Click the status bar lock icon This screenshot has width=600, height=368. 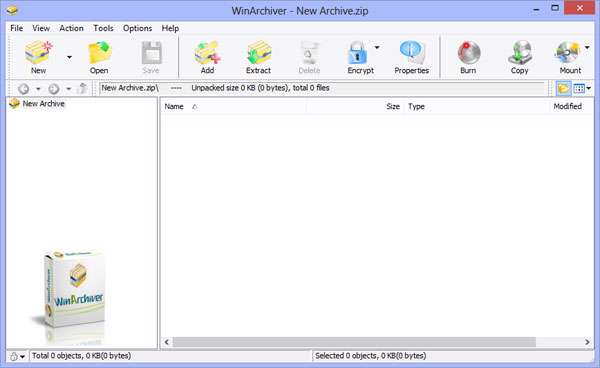pyautogui.click(x=14, y=357)
